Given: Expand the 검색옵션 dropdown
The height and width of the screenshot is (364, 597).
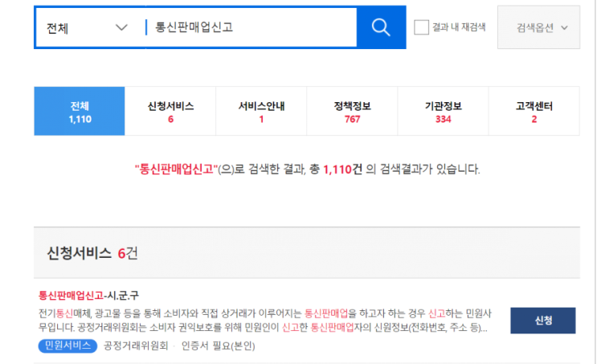Looking at the screenshot, I should [539, 27].
